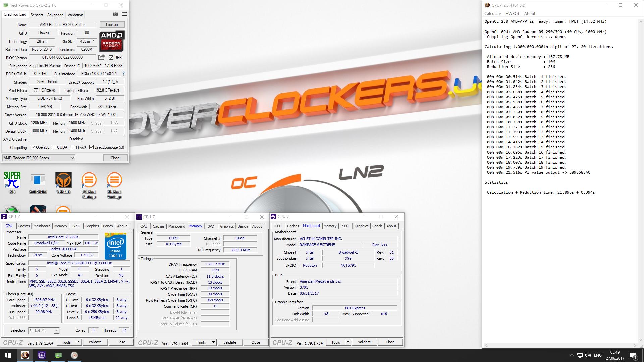Expand Tools arrow in Memory window
The height and width of the screenshot is (362, 644).
pos(213,342)
